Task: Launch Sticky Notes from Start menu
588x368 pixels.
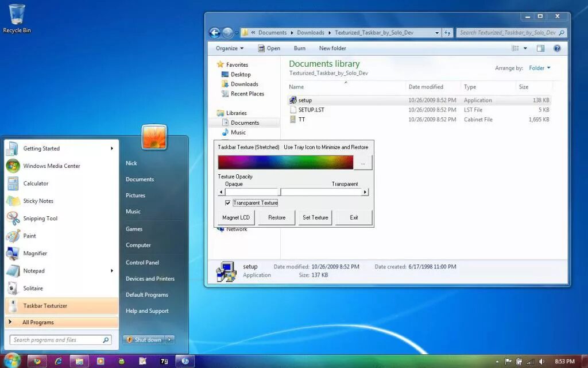Action: pos(61,201)
